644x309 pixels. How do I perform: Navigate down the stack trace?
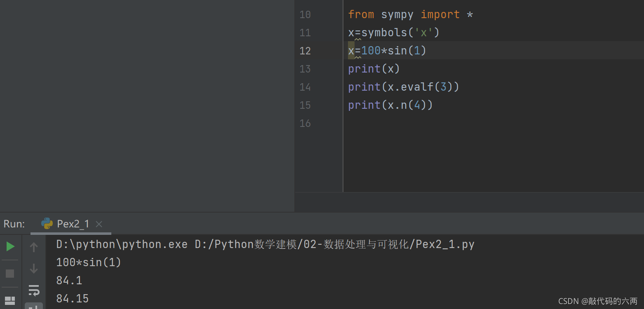pos(34,268)
